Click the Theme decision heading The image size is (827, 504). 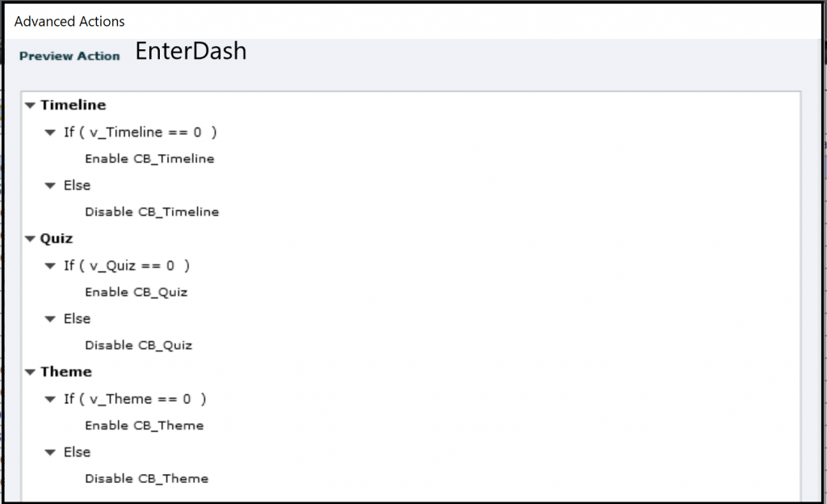tap(65, 372)
